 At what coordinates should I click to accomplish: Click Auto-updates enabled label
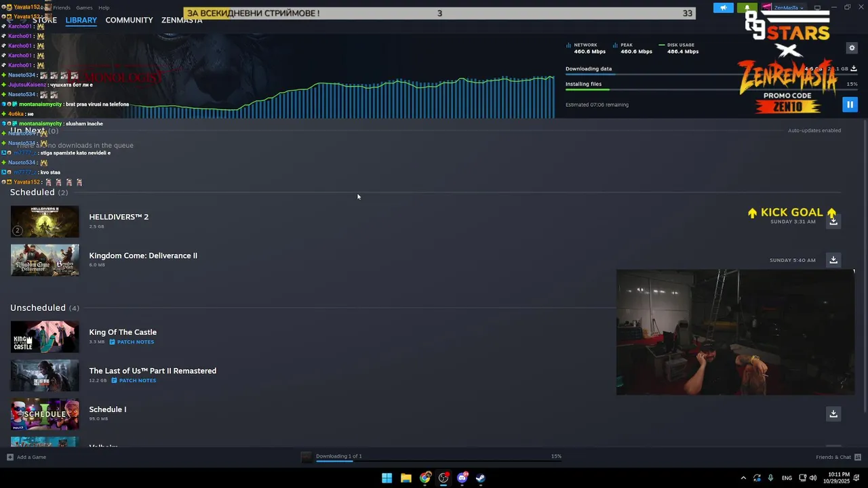coord(814,130)
